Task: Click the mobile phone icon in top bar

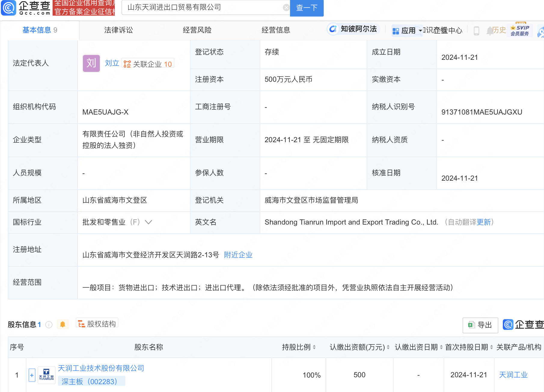Action: 476,30
